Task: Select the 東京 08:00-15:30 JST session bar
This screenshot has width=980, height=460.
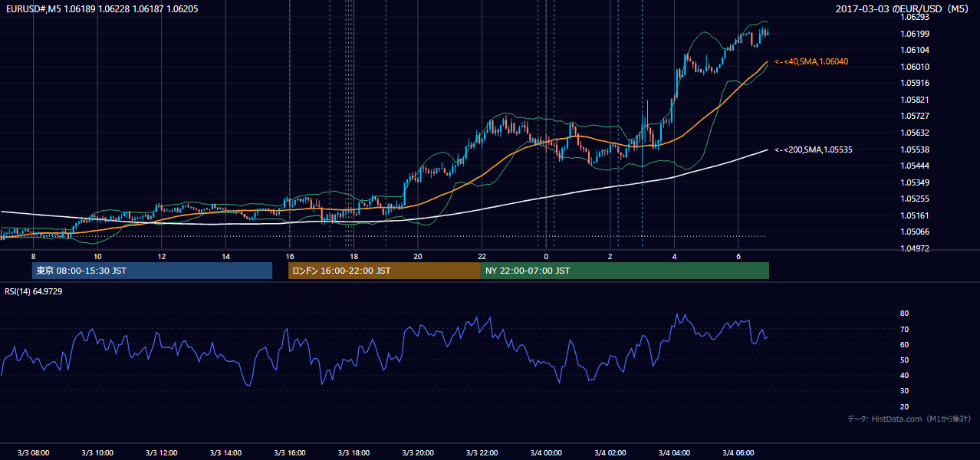Action: click(x=152, y=271)
